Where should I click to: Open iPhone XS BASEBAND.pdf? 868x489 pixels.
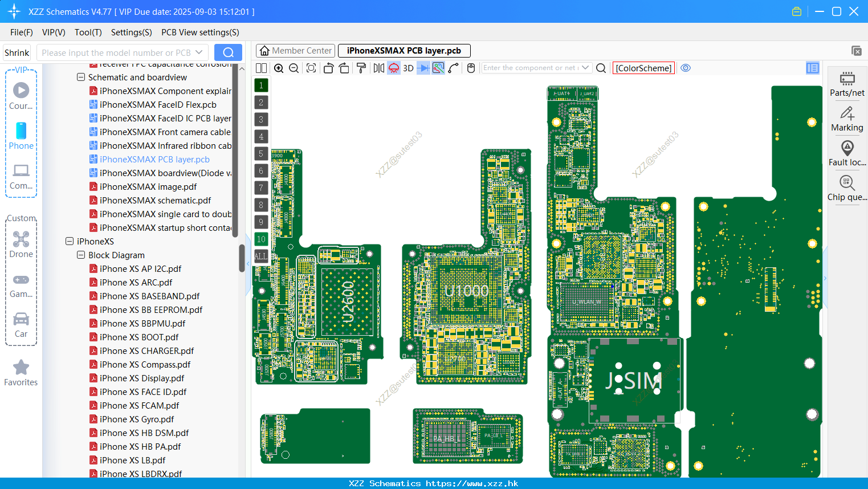[x=149, y=296]
